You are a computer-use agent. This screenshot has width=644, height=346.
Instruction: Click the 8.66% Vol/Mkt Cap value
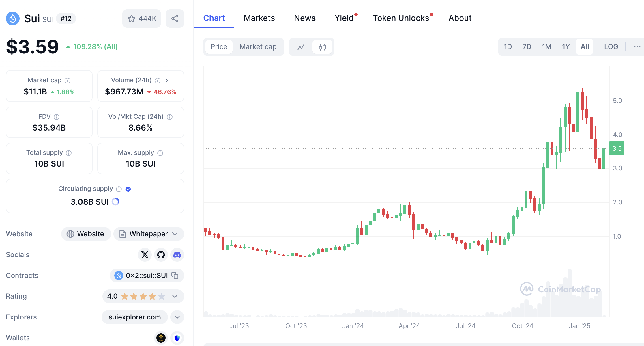click(141, 128)
